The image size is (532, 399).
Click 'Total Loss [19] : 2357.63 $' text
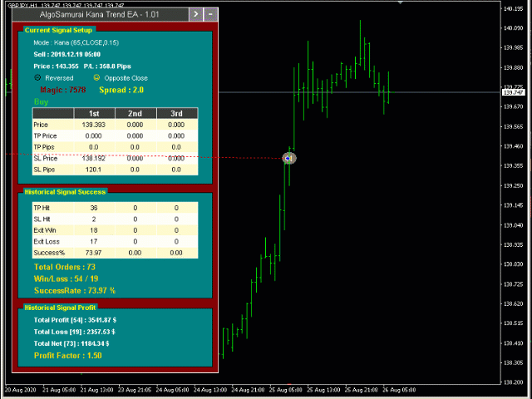click(74, 332)
